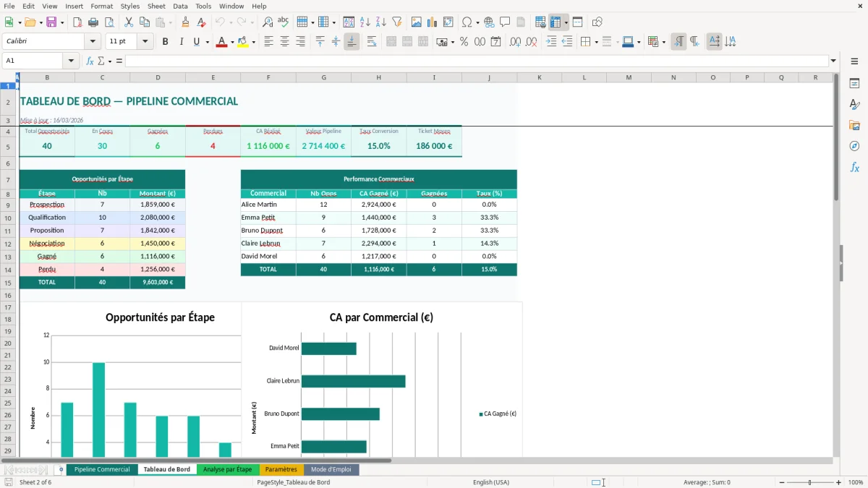Toggle Bold formatting
This screenshot has width=868, height=488.
pyautogui.click(x=165, y=42)
